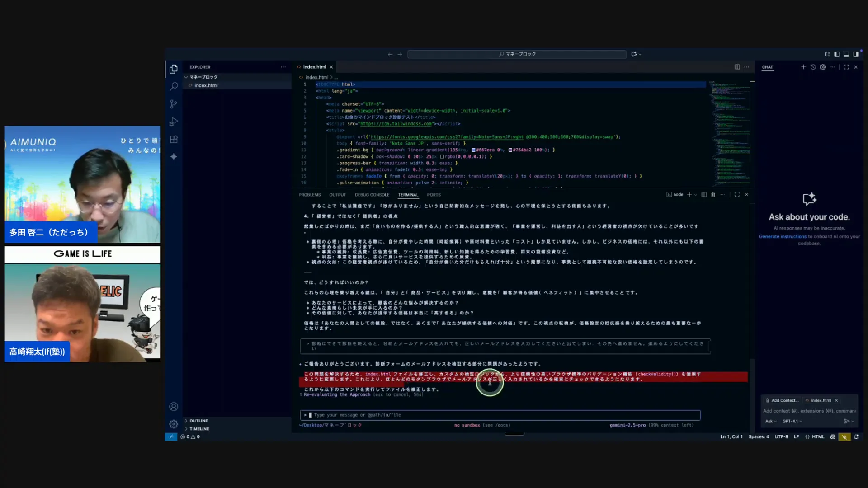Create a new terminal with plus icon
This screenshot has width=868, height=488.
[689, 195]
